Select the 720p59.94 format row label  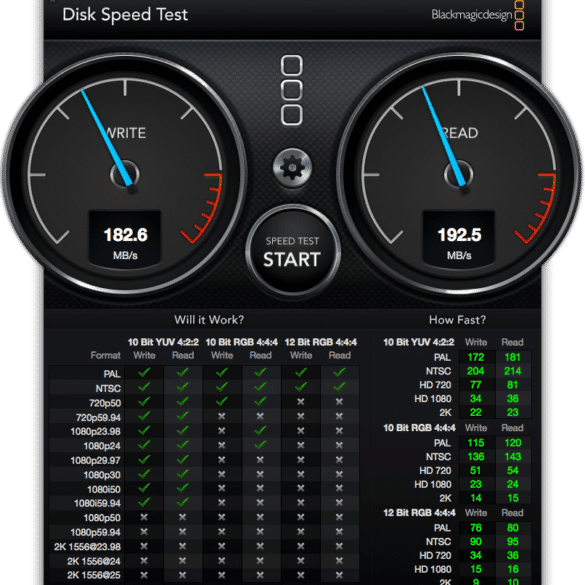point(98,417)
